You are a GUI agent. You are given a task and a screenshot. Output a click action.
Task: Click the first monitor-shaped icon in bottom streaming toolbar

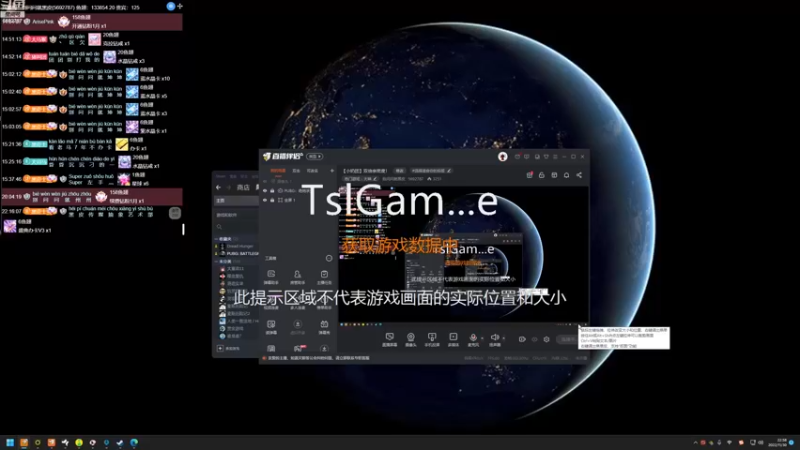(390, 337)
